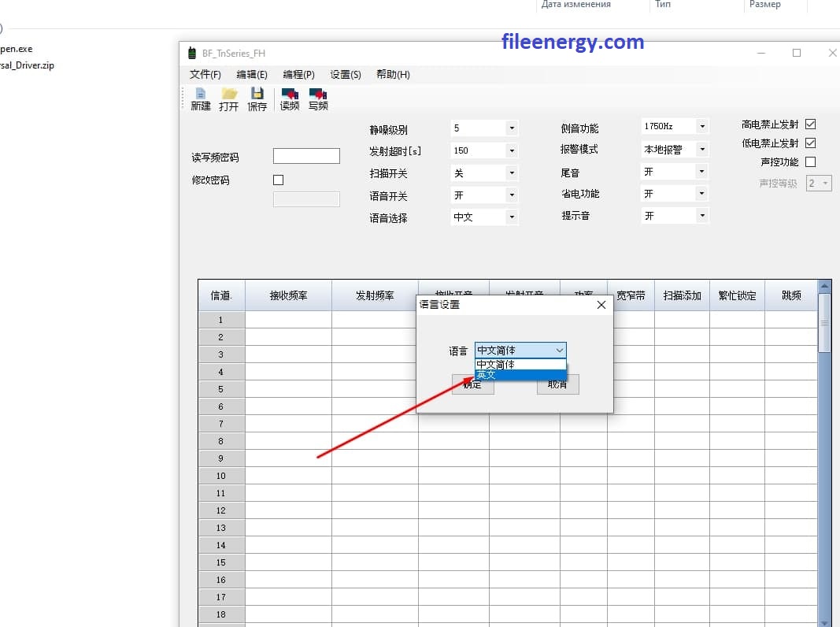Open the 编程(P) menu
The height and width of the screenshot is (627, 840).
(x=298, y=75)
